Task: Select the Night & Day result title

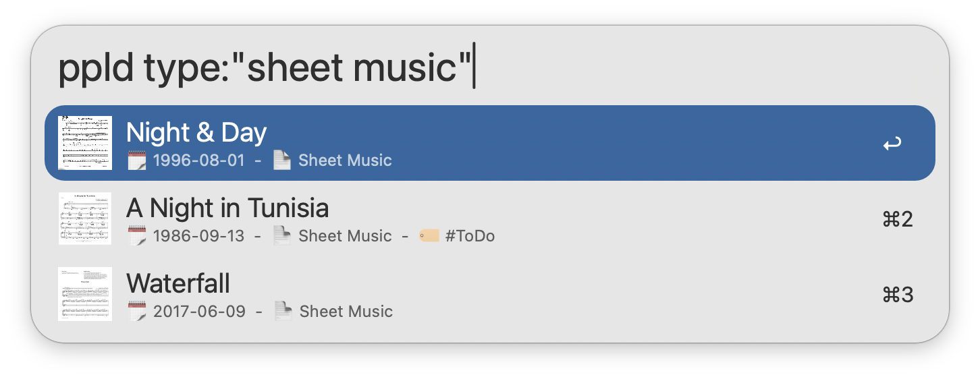Action: pyautogui.click(x=196, y=133)
